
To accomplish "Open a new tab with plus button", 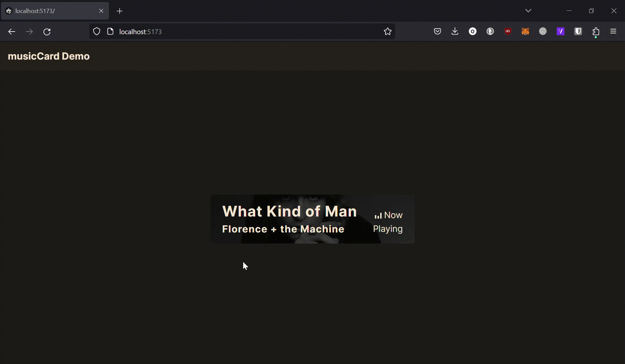I will [119, 11].
